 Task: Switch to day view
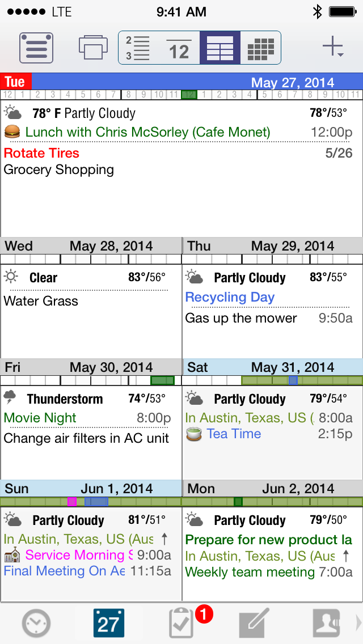pos(179,48)
